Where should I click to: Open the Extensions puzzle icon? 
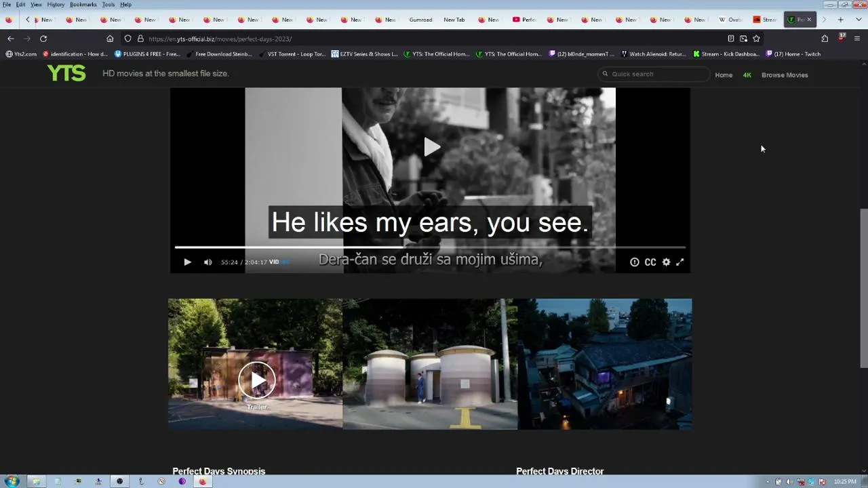point(825,39)
